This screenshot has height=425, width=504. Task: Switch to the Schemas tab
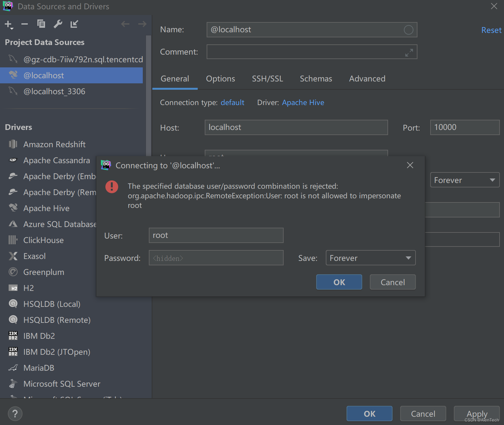pyautogui.click(x=316, y=79)
